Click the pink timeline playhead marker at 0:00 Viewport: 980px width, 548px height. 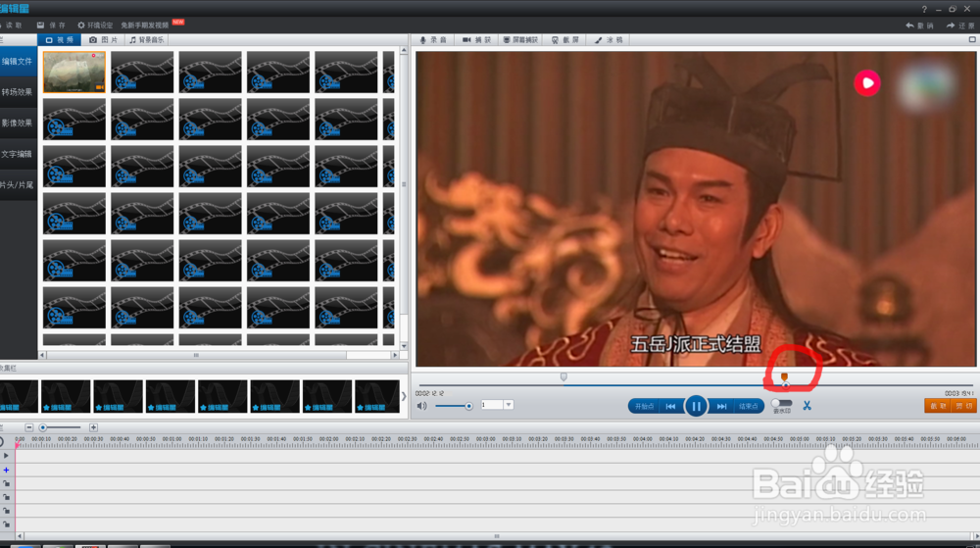(18, 445)
